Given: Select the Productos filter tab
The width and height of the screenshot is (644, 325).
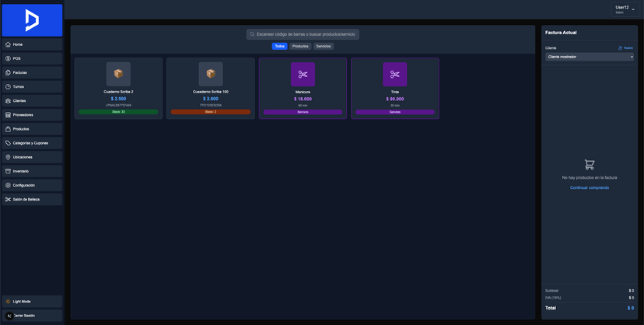Looking at the screenshot, I should (300, 47).
